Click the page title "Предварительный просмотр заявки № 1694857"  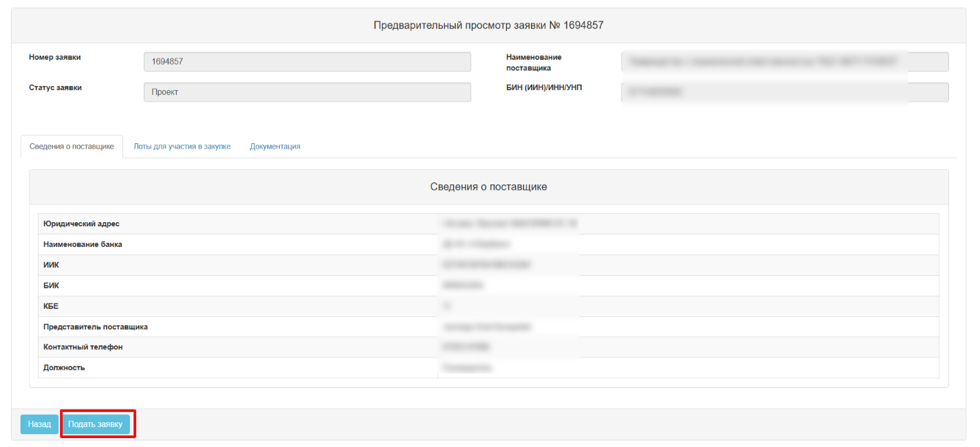point(488,25)
